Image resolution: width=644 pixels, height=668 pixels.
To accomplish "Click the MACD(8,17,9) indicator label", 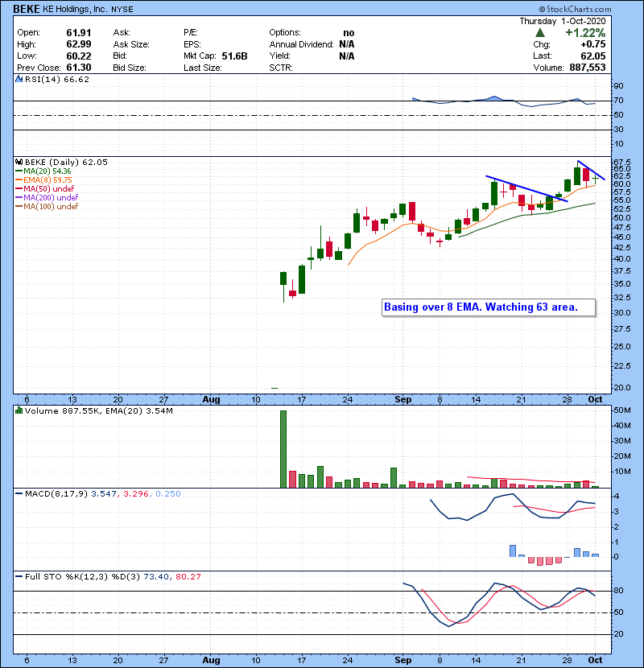I will point(56,494).
